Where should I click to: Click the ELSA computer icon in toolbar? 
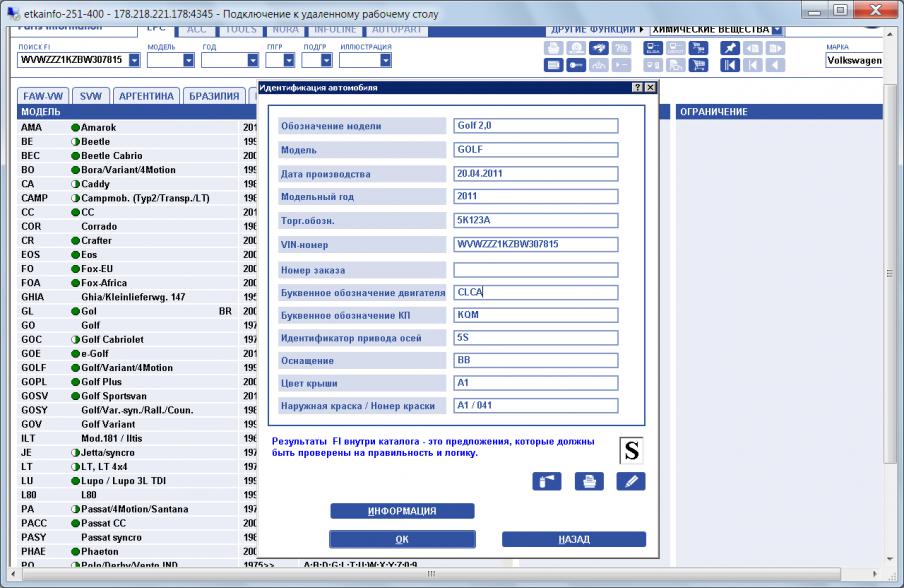(653, 48)
